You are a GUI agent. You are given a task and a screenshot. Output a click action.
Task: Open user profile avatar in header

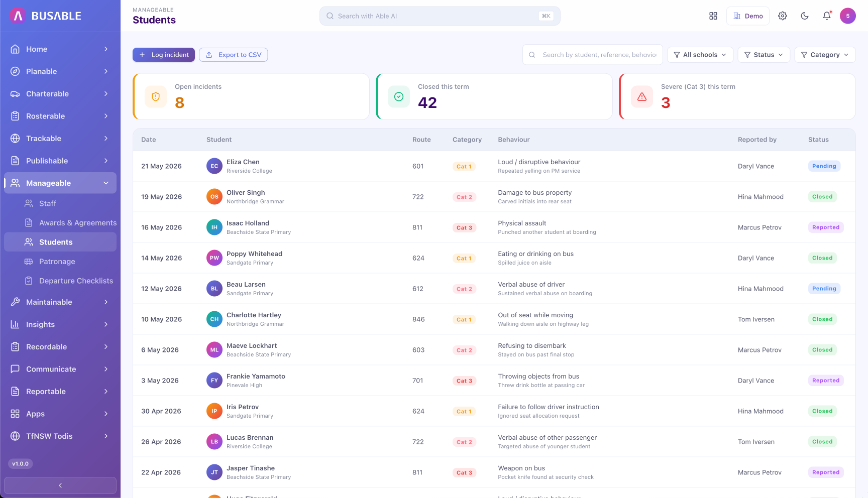pyautogui.click(x=848, y=16)
